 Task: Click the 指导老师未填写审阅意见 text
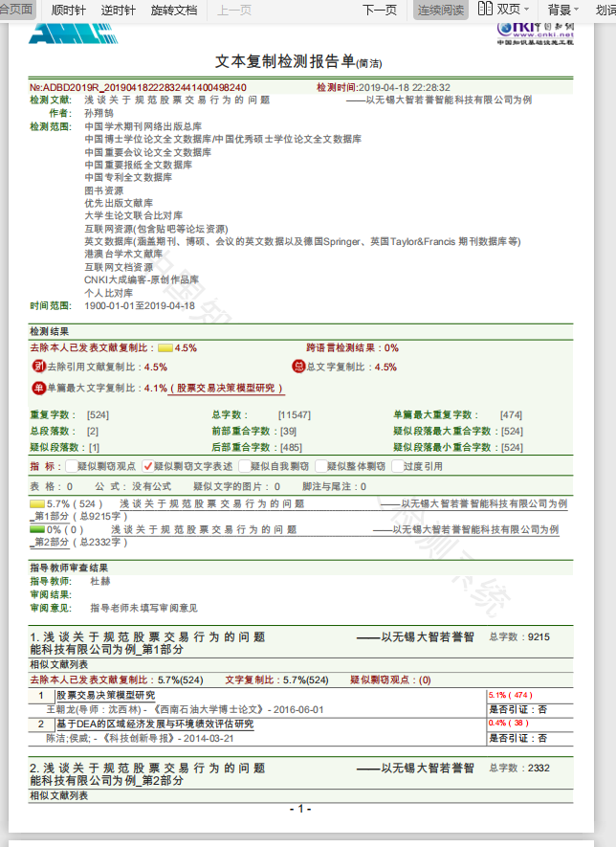[x=143, y=609]
